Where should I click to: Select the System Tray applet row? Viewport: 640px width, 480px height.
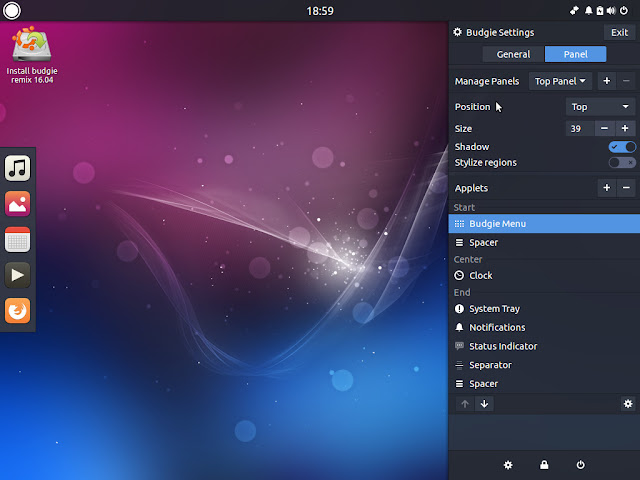544,309
